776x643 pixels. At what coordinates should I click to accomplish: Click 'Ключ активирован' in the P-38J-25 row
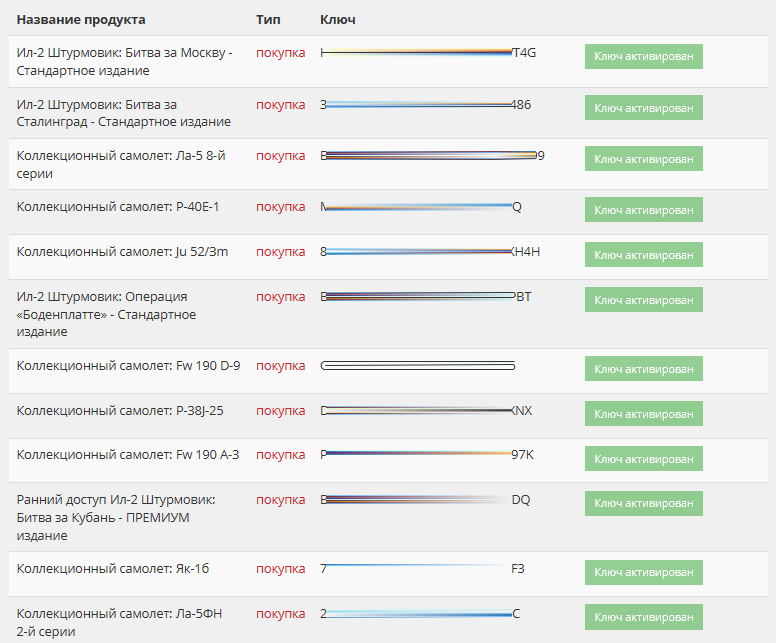pyautogui.click(x=643, y=413)
